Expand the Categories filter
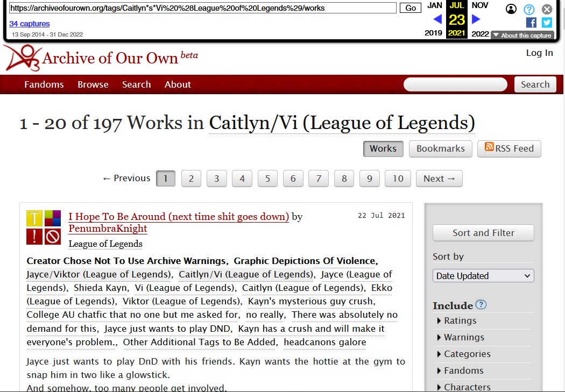Image resolution: width=565 pixels, height=392 pixels. pos(463,354)
